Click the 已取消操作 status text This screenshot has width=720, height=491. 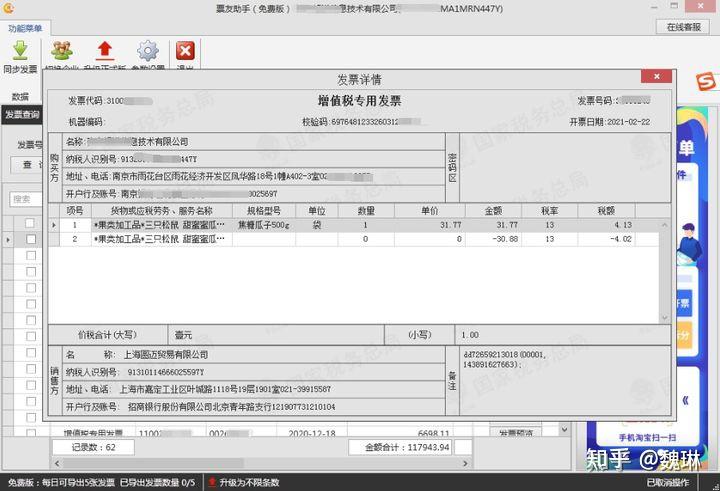point(667,482)
